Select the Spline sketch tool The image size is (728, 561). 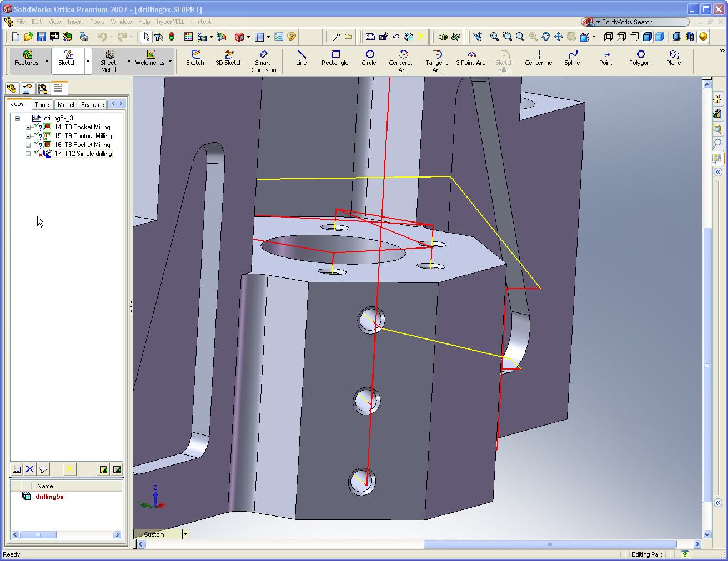572,58
